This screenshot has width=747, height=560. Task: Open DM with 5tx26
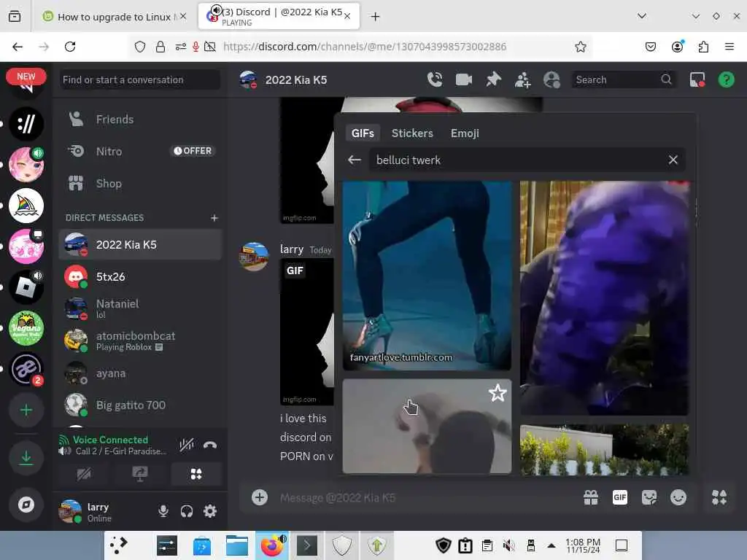(x=140, y=276)
